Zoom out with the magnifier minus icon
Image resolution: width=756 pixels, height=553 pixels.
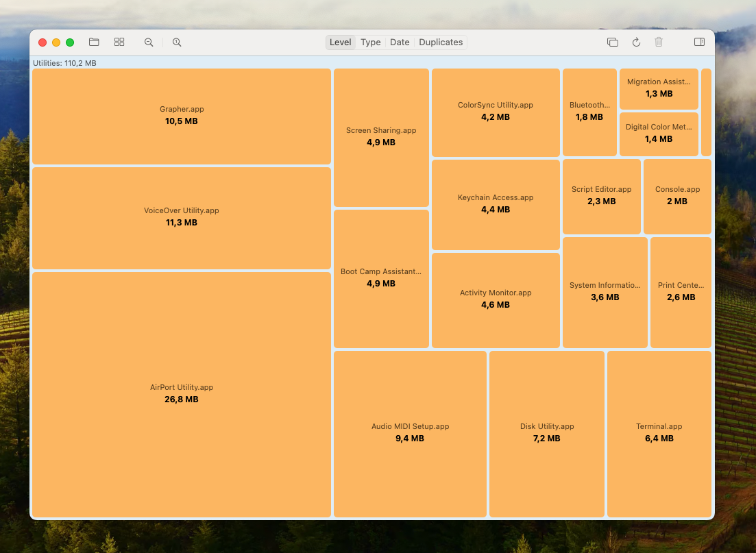[149, 42]
